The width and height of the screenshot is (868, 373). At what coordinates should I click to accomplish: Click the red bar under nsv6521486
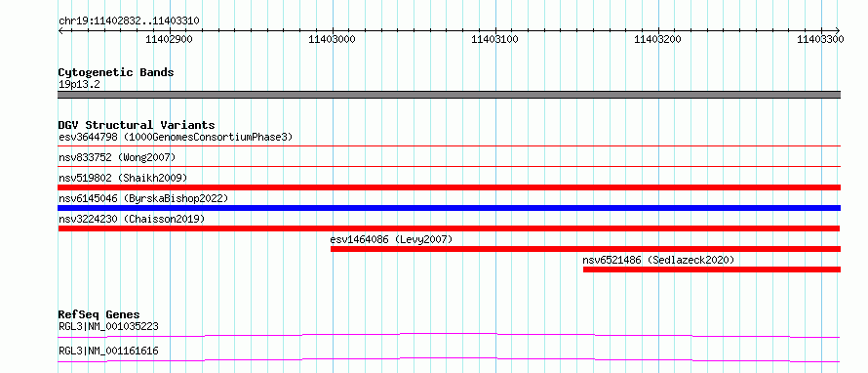click(x=712, y=269)
